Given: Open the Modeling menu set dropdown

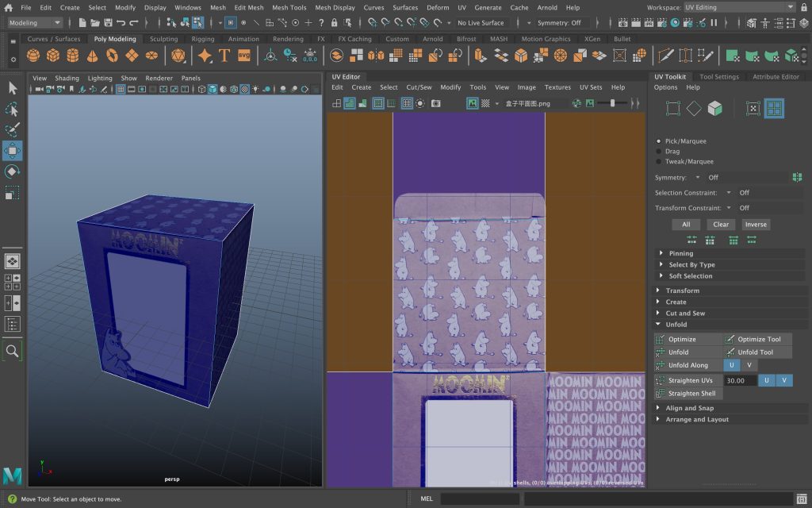Looking at the screenshot, I should point(35,23).
